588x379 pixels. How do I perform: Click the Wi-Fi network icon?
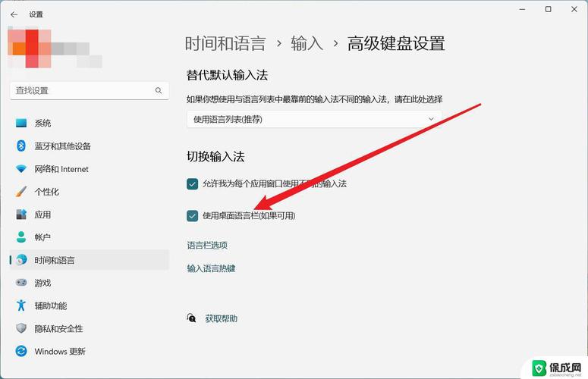point(21,169)
